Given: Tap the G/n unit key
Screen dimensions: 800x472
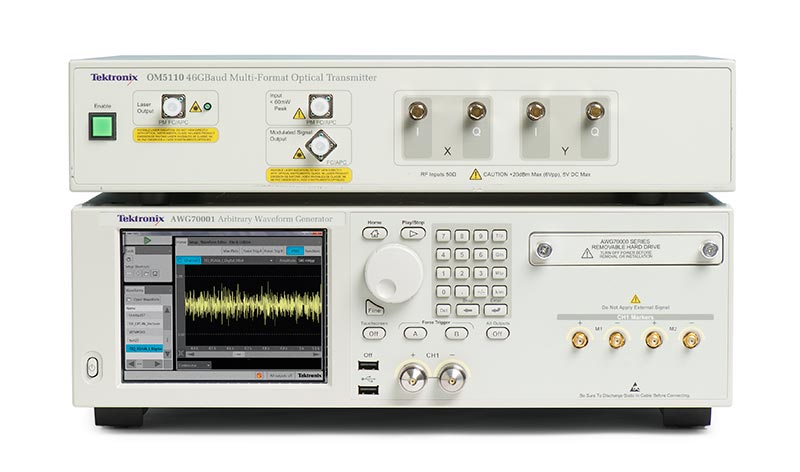Looking at the screenshot, I should click(499, 254).
